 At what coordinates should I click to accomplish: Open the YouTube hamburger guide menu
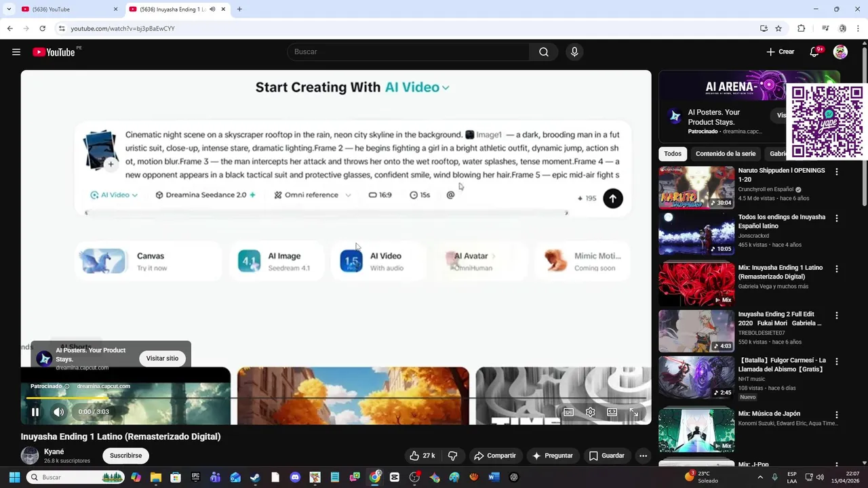16,52
